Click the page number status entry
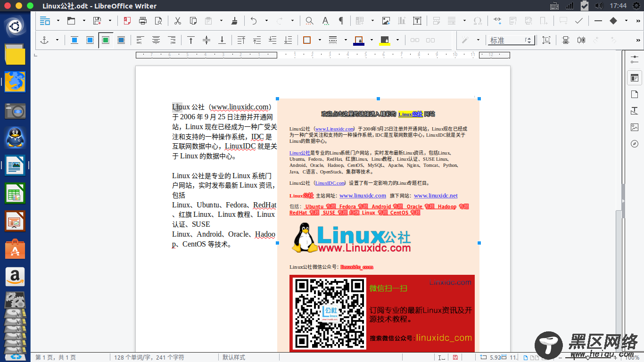This screenshot has width=644, height=362. point(56,357)
